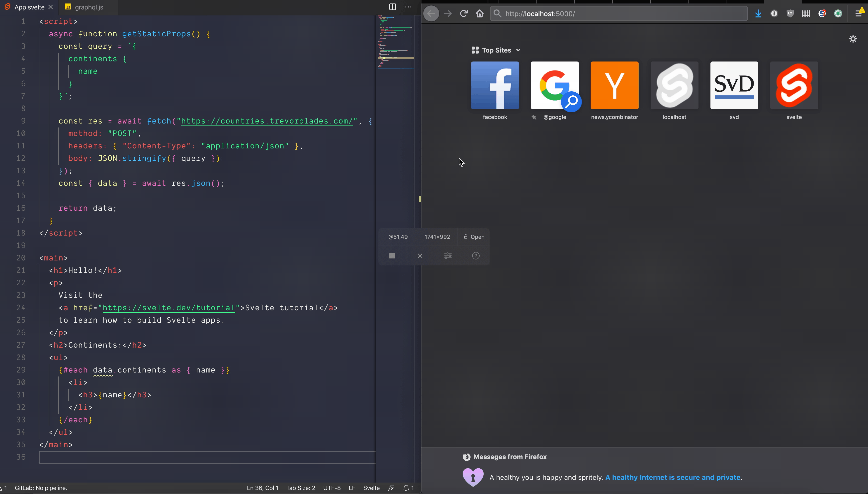Split the VS Code editor right
This screenshot has width=868, height=494.
pyautogui.click(x=393, y=7)
